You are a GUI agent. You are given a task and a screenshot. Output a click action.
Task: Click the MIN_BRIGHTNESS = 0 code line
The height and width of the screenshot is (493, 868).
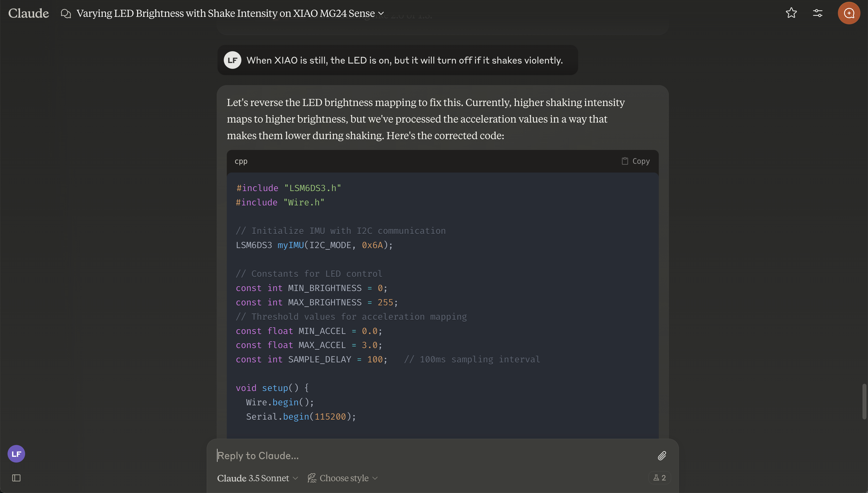point(311,288)
